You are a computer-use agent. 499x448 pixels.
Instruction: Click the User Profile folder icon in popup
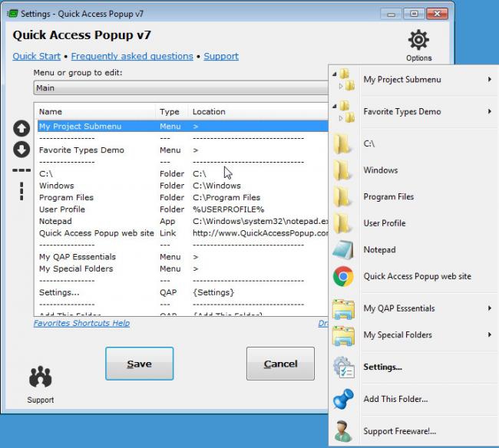[343, 223]
